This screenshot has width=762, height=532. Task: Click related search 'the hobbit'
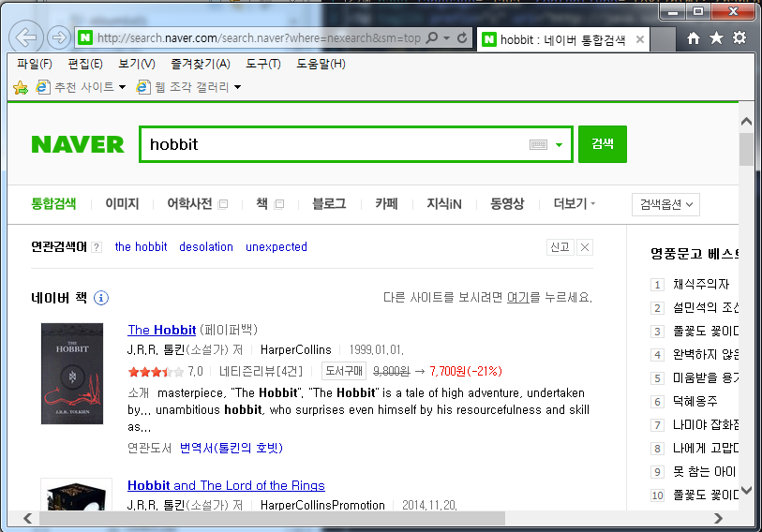pyautogui.click(x=141, y=247)
